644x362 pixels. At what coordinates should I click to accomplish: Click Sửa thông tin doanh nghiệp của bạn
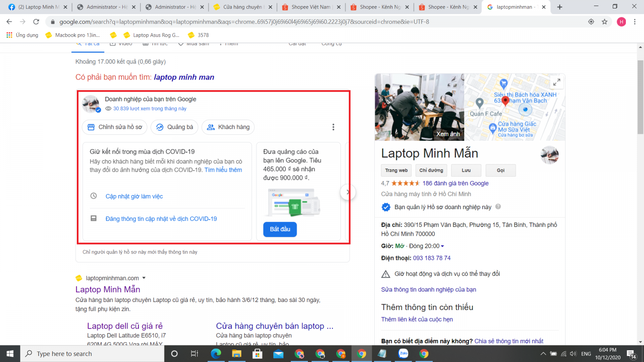tap(429, 290)
